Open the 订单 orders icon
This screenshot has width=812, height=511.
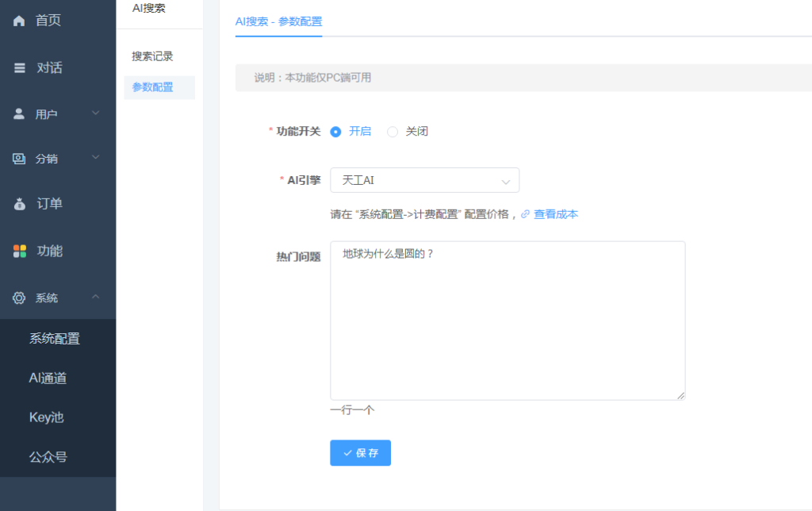coord(18,203)
